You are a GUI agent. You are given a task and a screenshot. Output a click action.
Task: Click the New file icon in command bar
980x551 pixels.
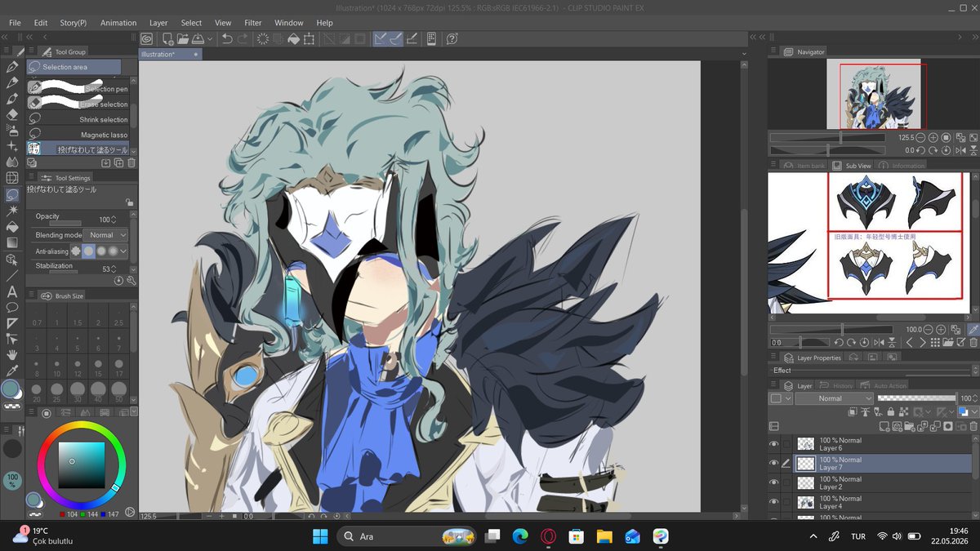[167, 38]
